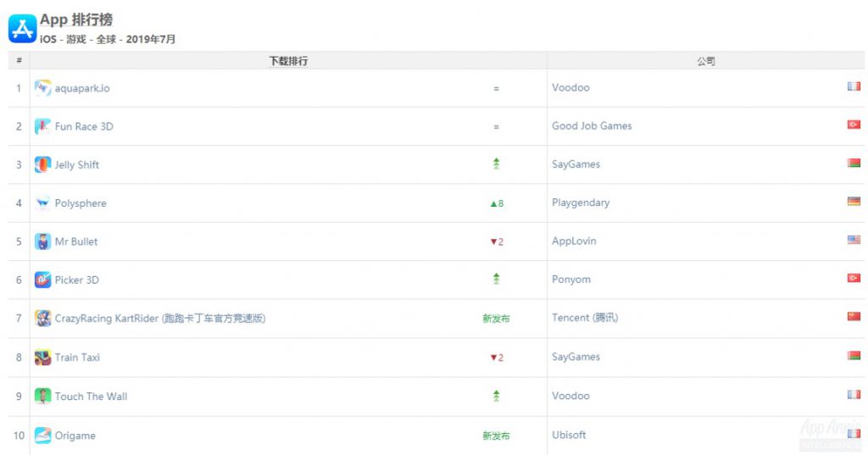Click the App Store logo icon
Viewport: 868px width, 455px height.
pos(22,29)
